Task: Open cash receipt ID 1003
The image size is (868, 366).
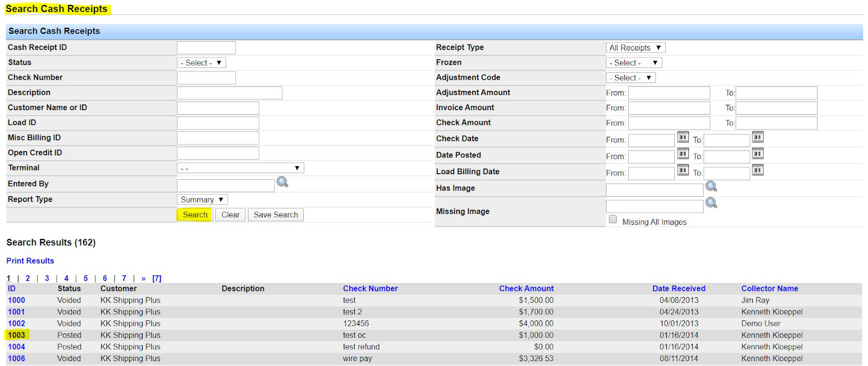Action: (16, 335)
